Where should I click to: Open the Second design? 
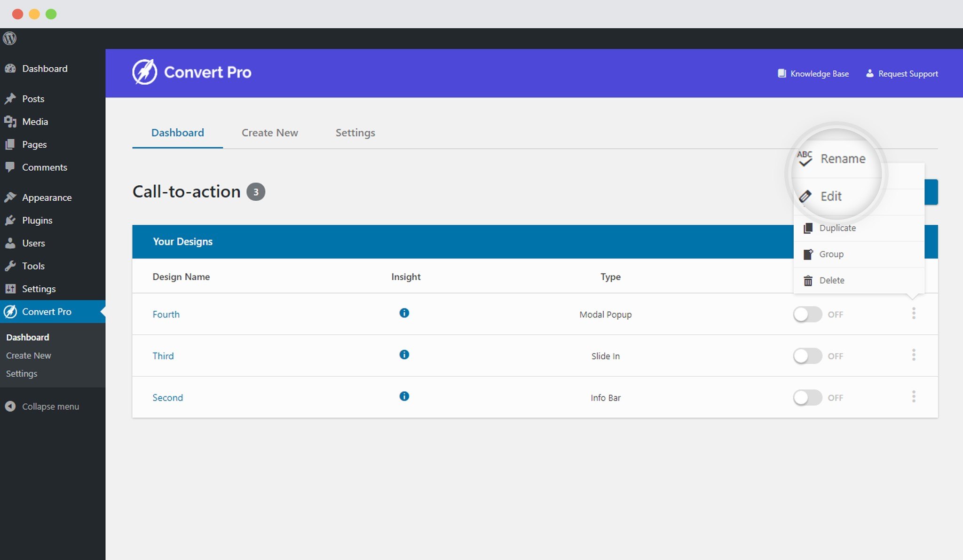pyautogui.click(x=167, y=398)
